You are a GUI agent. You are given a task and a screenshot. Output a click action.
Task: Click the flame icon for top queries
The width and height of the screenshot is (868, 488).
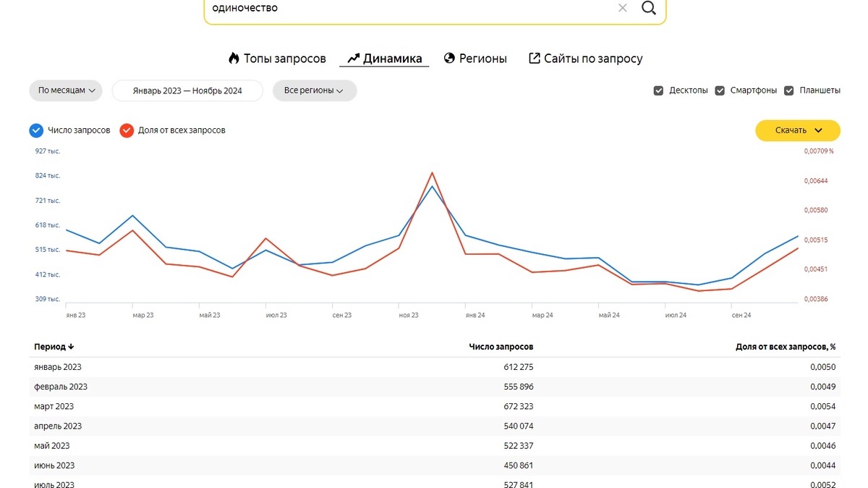(234, 59)
